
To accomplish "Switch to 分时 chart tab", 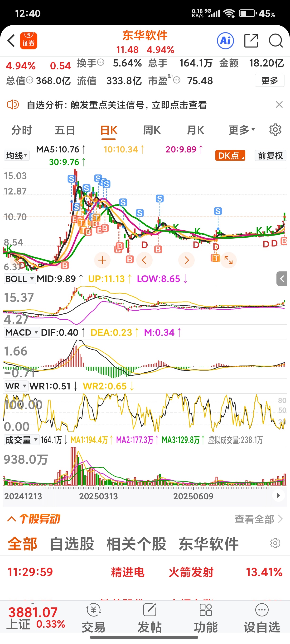I will 22,130.
